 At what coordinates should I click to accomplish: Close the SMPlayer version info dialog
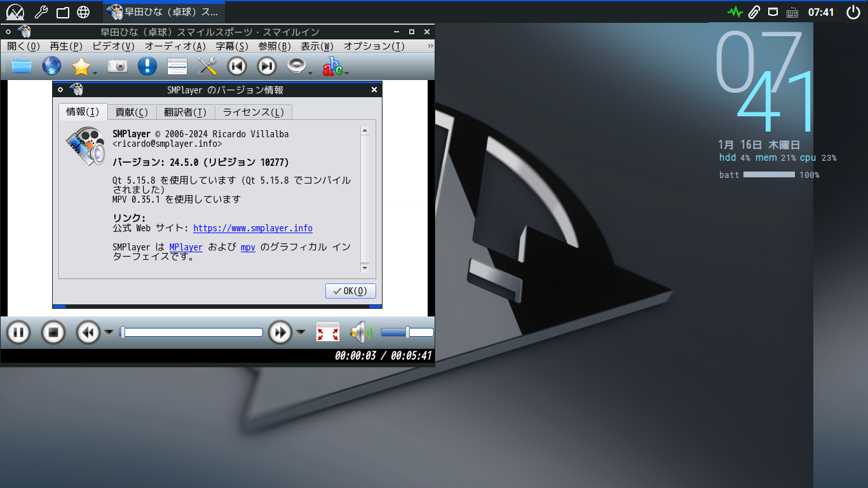tap(374, 90)
